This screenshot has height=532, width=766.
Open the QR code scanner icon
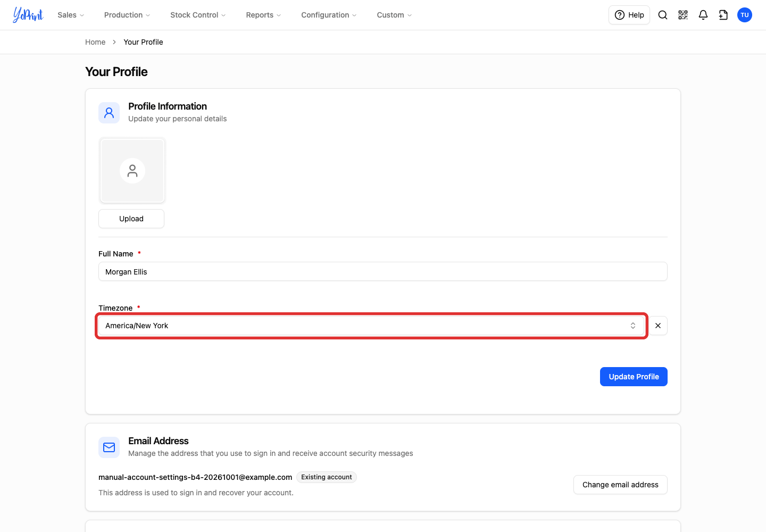pos(683,15)
